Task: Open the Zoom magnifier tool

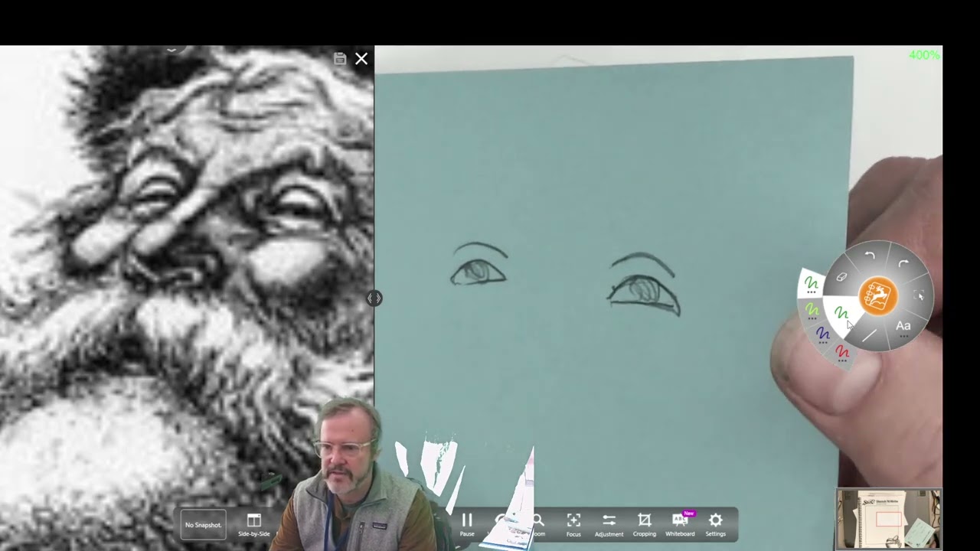Action: (x=538, y=524)
